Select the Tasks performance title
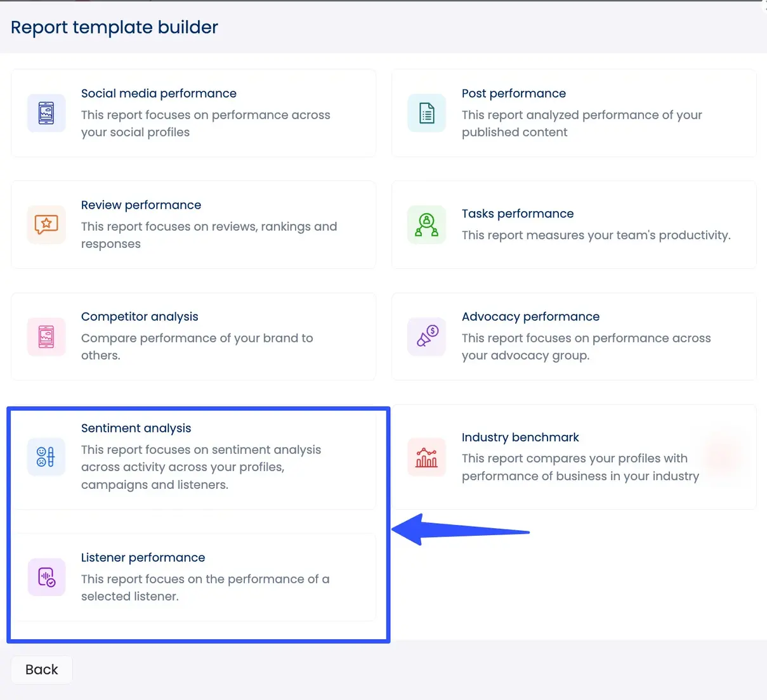This screenshot has height=700, width=767. click(517, 214)
